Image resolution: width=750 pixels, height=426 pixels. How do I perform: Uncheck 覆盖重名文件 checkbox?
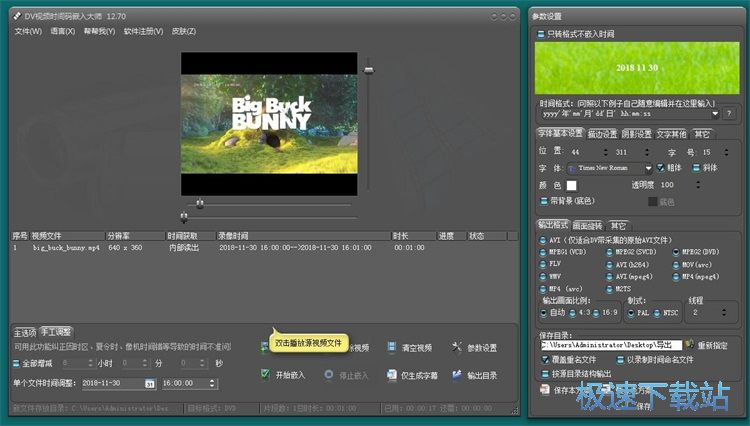545,359
